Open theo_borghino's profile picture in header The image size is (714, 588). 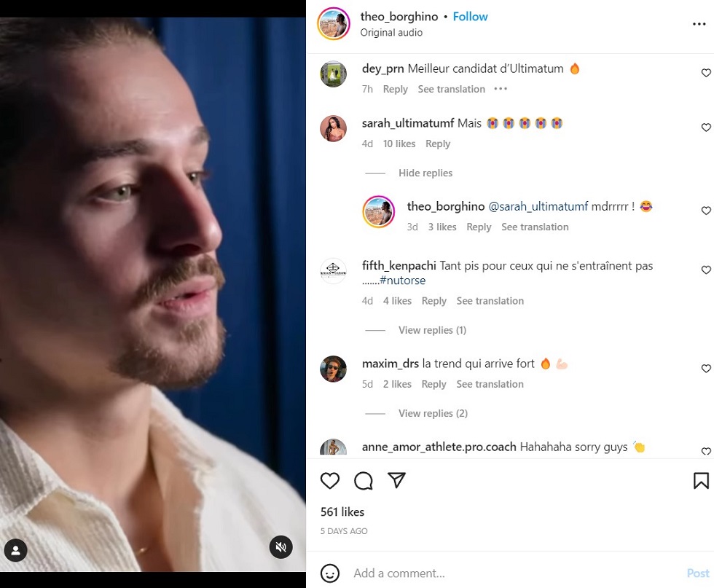(x=334, y=24)
